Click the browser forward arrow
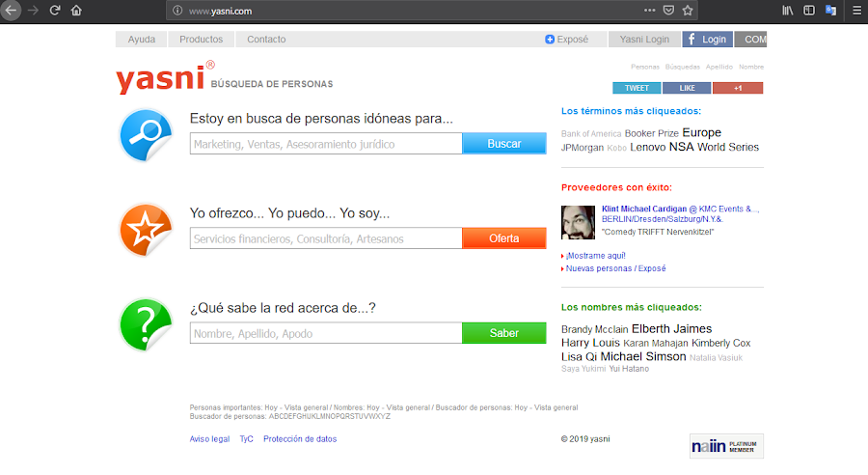 tap(33, 11)
